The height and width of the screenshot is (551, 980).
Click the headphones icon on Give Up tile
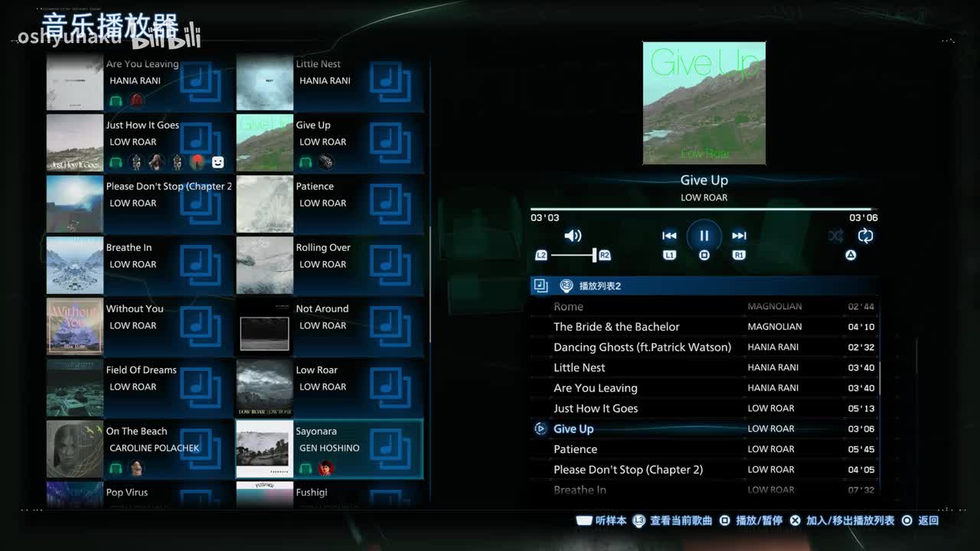[x=305, y=161]
